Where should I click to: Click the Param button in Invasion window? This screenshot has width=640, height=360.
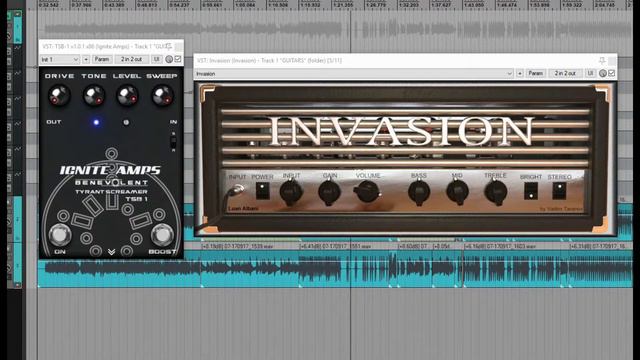[x=536, y=73]
